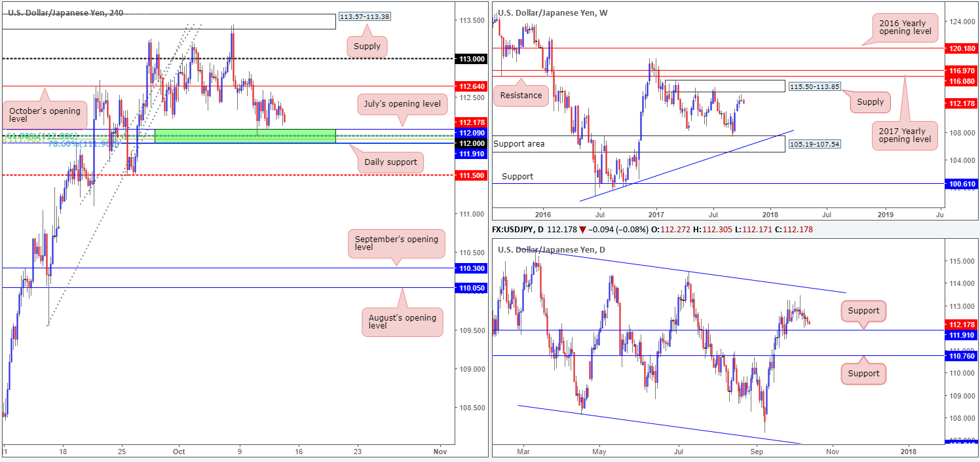Select the 2017 Yearly opening level callout
This screenshot has height=462, width=980.
[904, 134]
